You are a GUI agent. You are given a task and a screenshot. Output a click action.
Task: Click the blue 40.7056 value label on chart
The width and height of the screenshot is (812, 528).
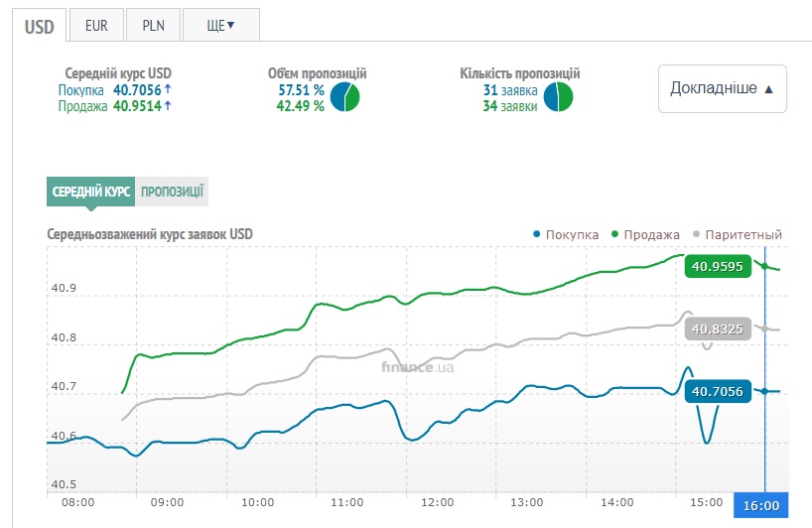point(718,392)
